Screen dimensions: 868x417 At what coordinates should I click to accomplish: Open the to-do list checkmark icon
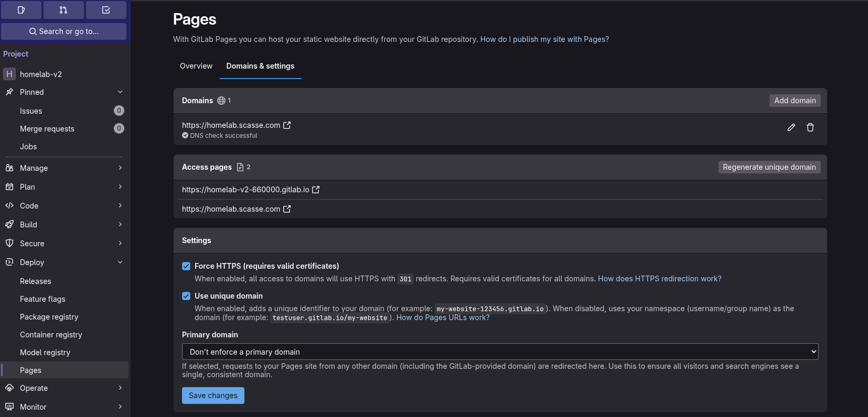106,9
